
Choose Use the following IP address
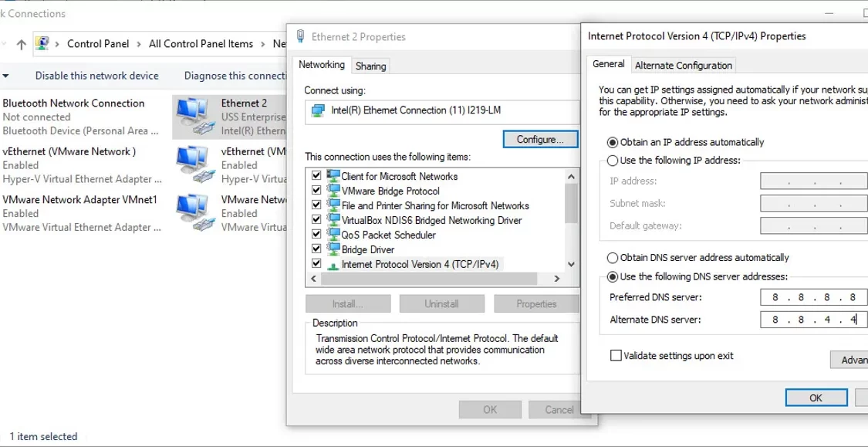[x=613, y=161]
